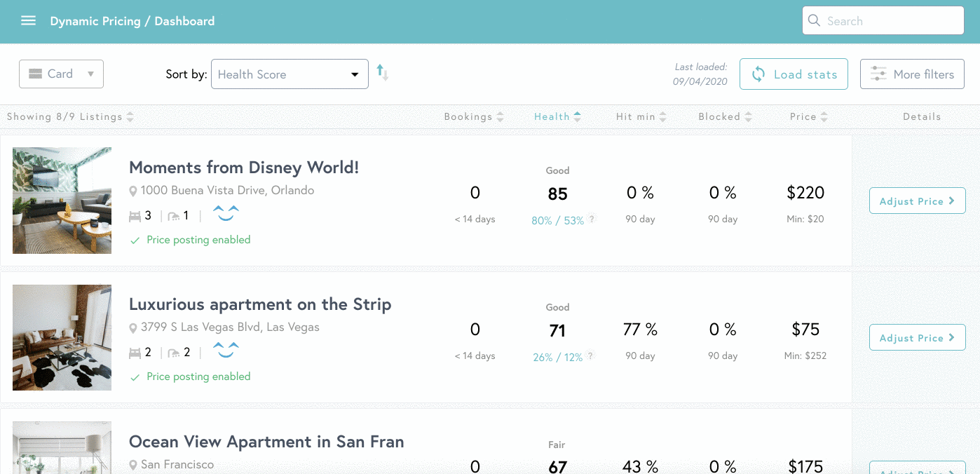Click the $220 price value

coord(805,193)
